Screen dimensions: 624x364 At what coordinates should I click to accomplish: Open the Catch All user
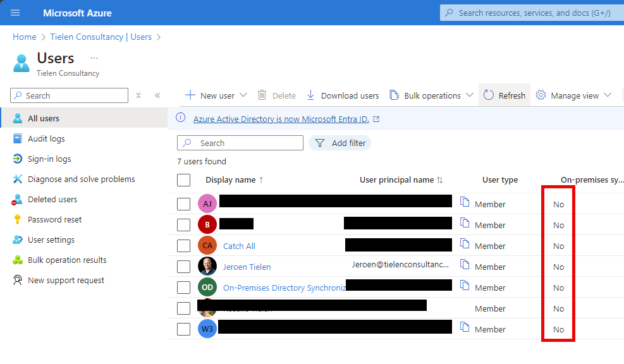(x=239, y=246)
